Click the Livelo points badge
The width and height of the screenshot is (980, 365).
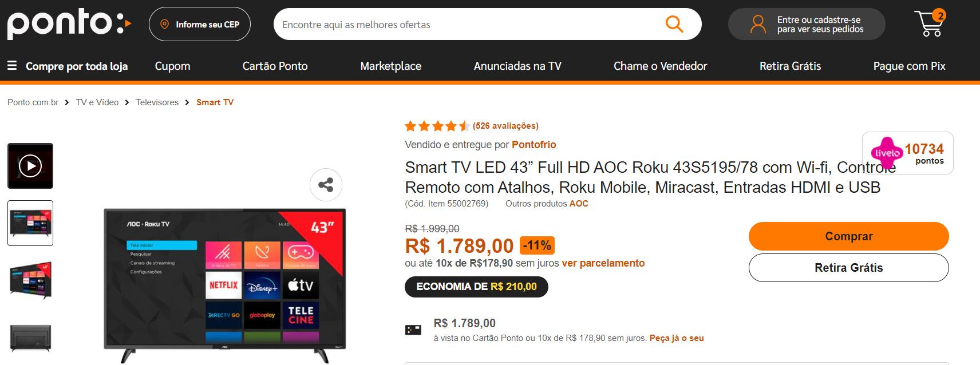click(908, 153)
